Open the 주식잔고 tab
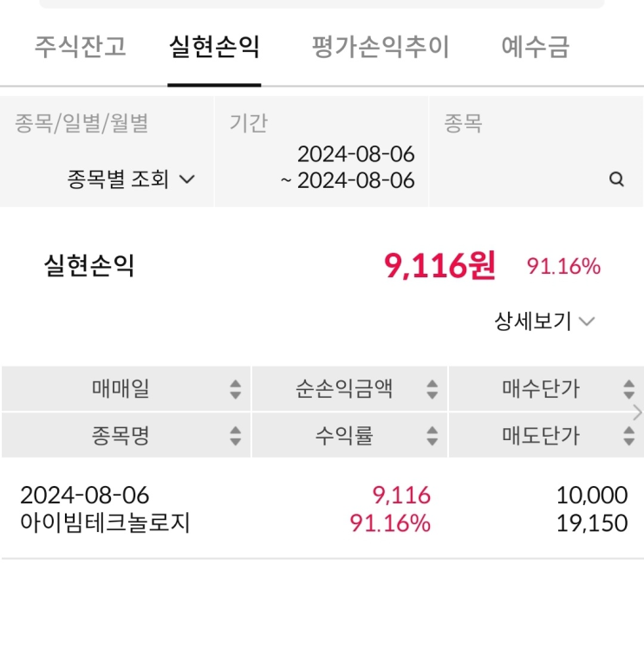The width and height of the screenshot is (644, 662). tap(80, 47)
